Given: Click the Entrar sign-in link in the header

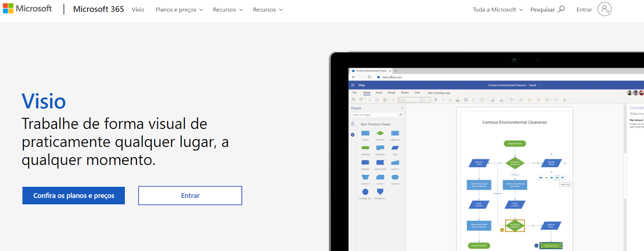Looking at the screenshot, I should click(x=584, y=10).
